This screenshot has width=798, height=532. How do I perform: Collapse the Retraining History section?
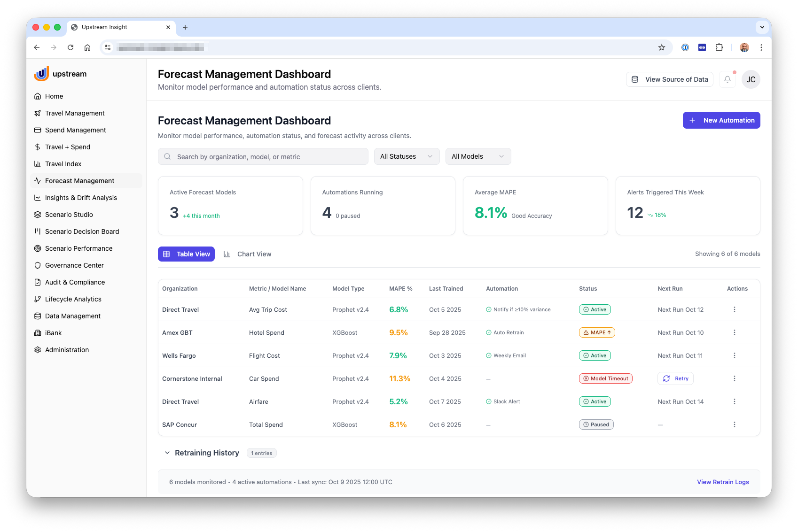[167, 453]
